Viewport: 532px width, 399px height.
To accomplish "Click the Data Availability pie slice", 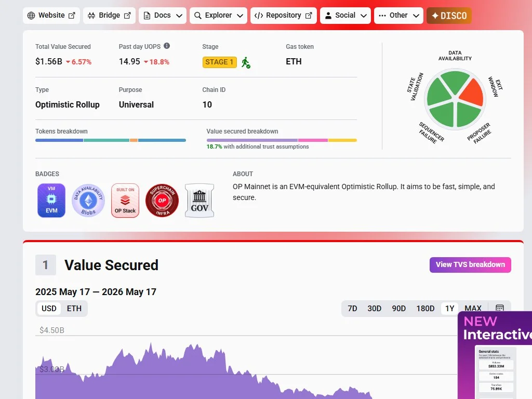I will 455,82.
